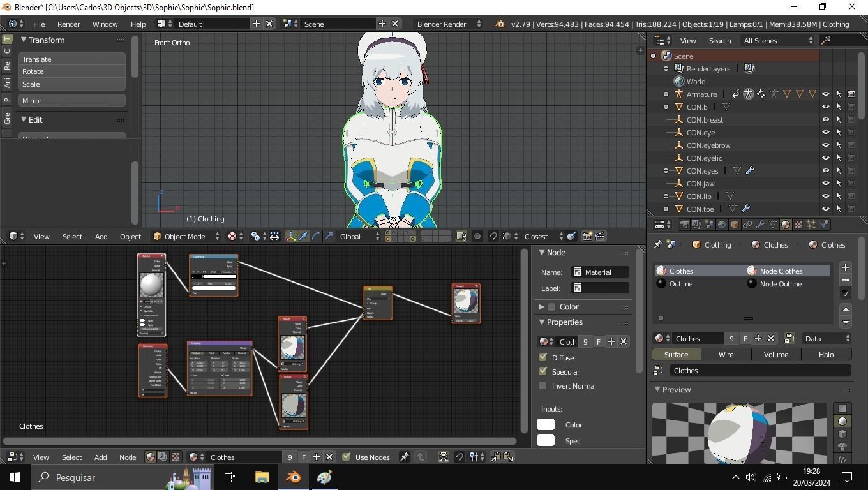Click the OpenGL render image camera icon
This screenshot has height=490, width=868.
click(x=587, y=236)
